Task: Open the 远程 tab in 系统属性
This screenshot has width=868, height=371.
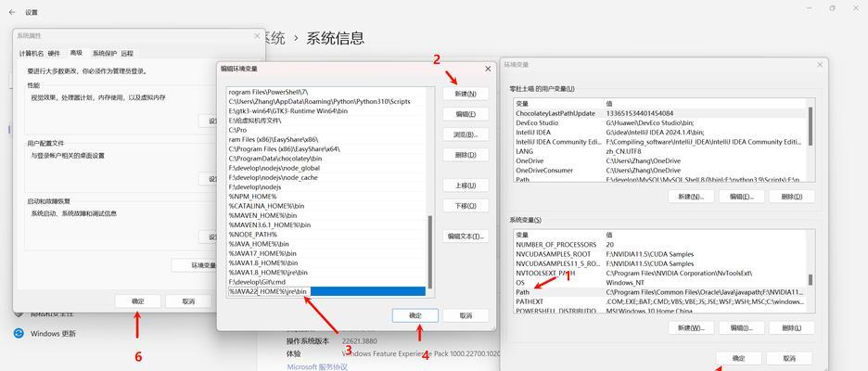Action: pyautogui.click(x=127, y=53)
